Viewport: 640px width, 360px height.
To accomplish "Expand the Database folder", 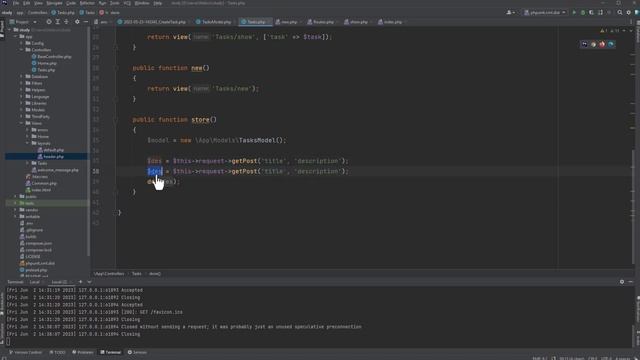I will coord(21,76).
